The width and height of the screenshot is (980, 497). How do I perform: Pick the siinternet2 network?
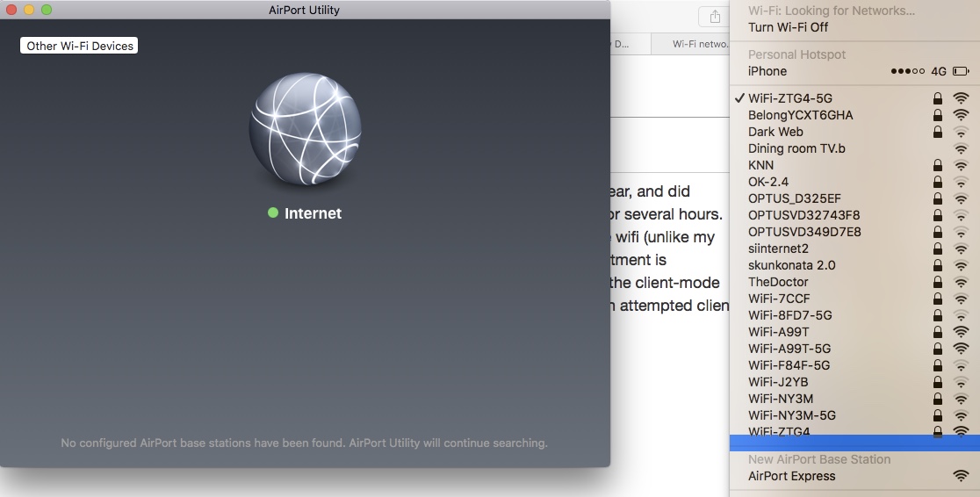tap(855, 248)
